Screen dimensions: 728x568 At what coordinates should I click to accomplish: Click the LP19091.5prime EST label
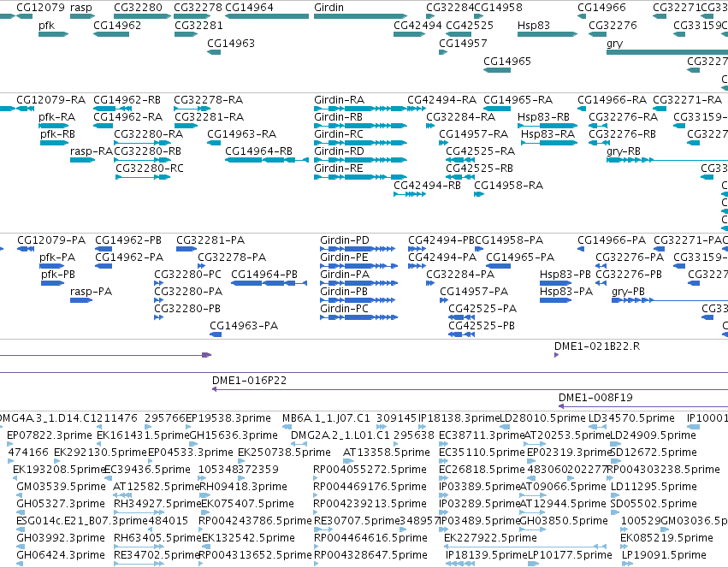tap(665, 555)
